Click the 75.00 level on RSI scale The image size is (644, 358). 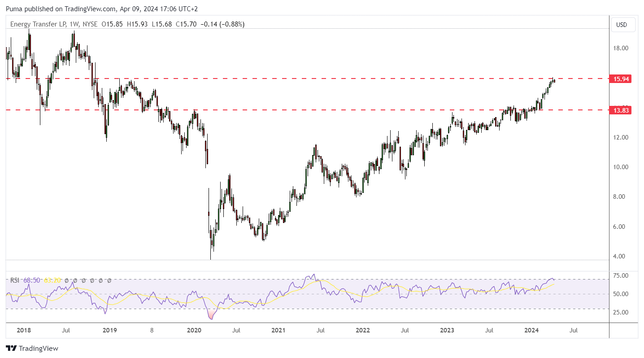click(621, 275)
